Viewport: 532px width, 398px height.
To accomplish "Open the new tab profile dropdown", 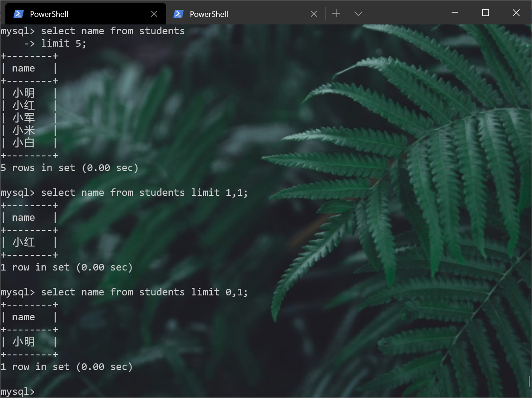I will pos(358,14).
